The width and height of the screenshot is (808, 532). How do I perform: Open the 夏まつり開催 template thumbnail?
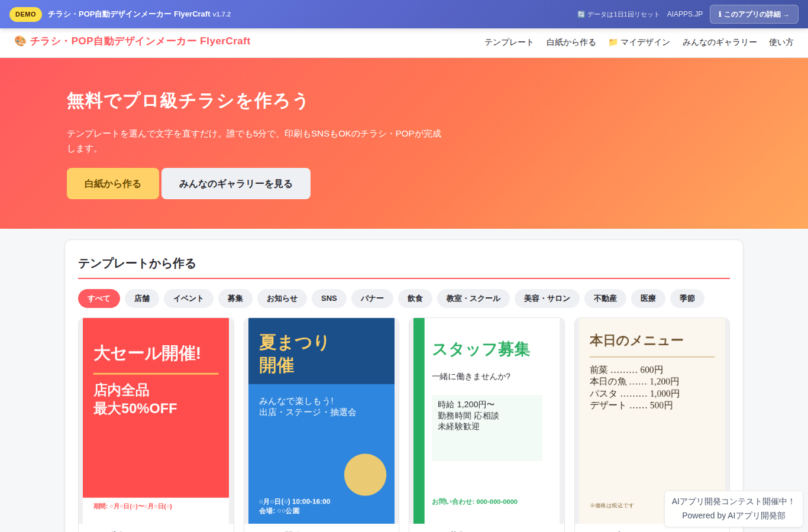(321, 421)
